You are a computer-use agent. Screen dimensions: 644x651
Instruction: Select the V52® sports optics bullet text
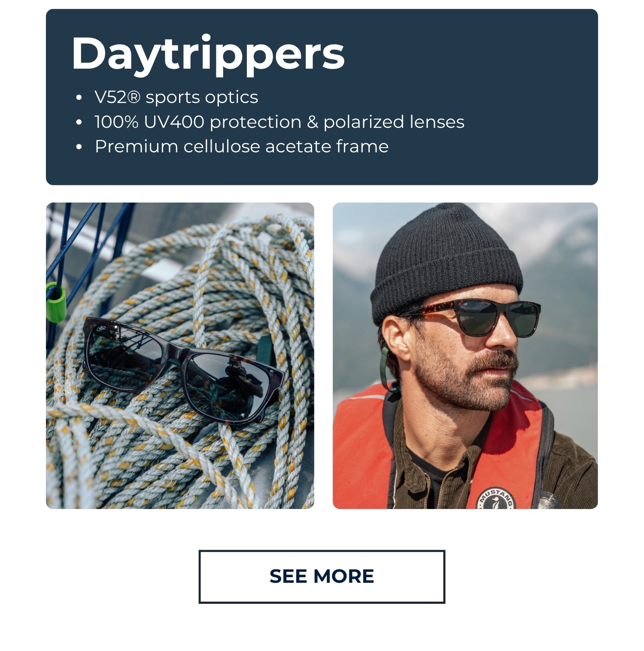pyautogui.click(x=176, y=97)
